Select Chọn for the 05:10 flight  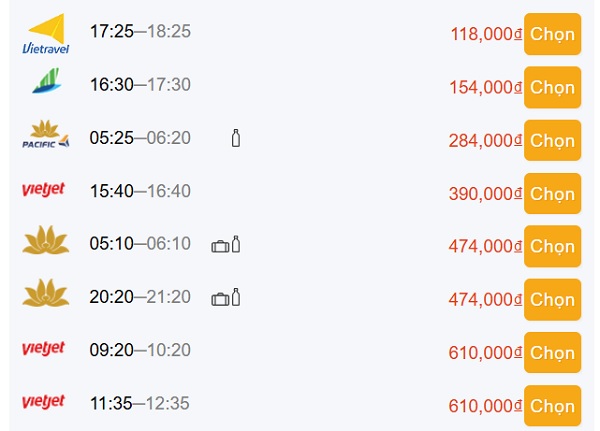pos(552,246)
